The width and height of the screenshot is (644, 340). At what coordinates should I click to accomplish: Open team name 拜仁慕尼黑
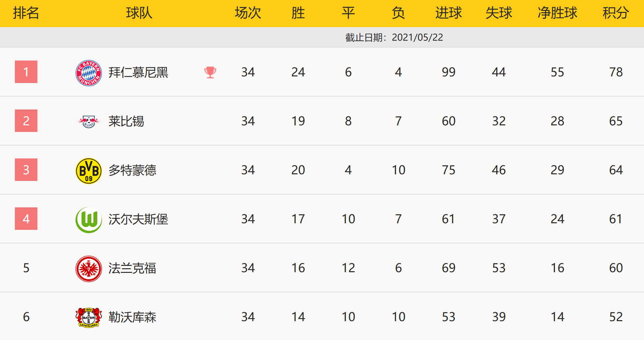[138, 72]
